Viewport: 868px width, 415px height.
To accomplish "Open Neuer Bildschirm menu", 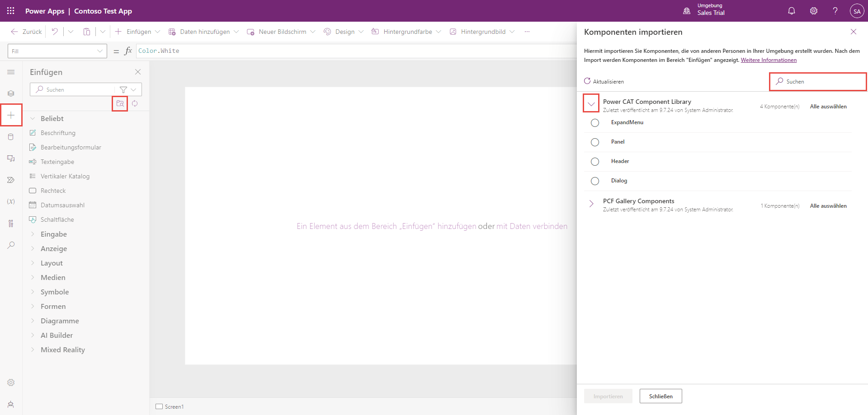I will pos(281,32).
